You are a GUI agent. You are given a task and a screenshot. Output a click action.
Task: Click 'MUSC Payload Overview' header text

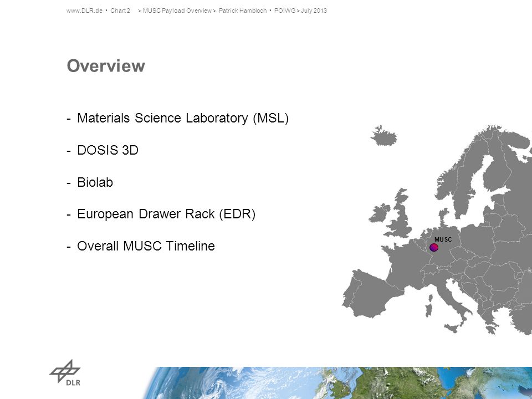(177, 11)
